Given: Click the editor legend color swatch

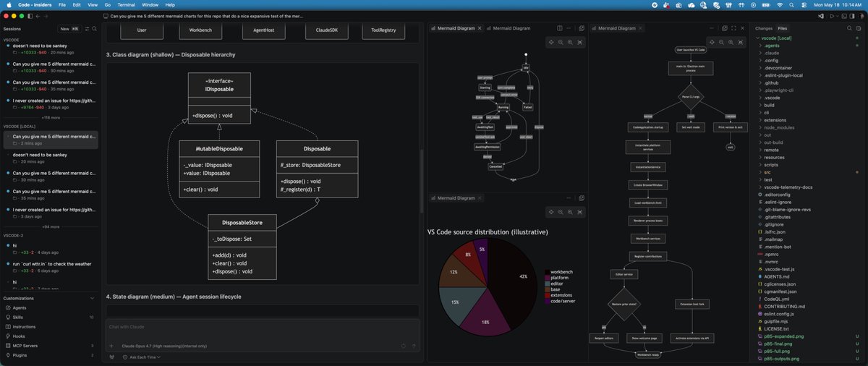Looking at the screenshot, I should [546, 284].
